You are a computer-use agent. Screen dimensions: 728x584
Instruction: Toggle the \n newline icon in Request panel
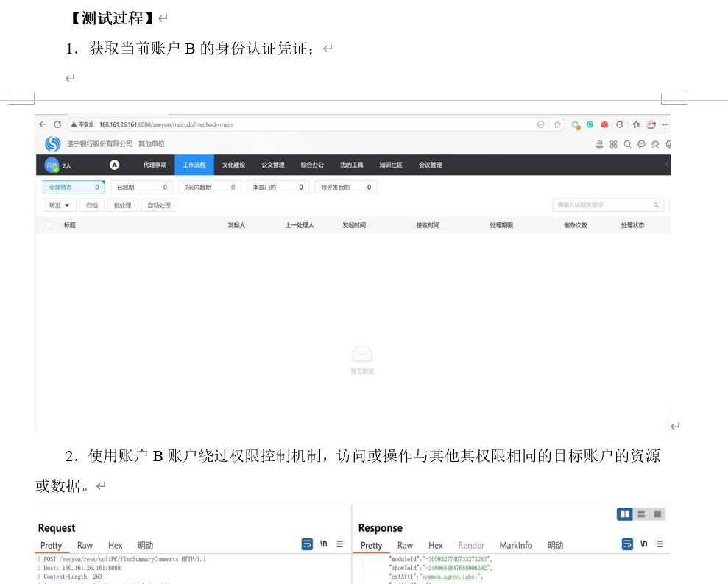324,544
